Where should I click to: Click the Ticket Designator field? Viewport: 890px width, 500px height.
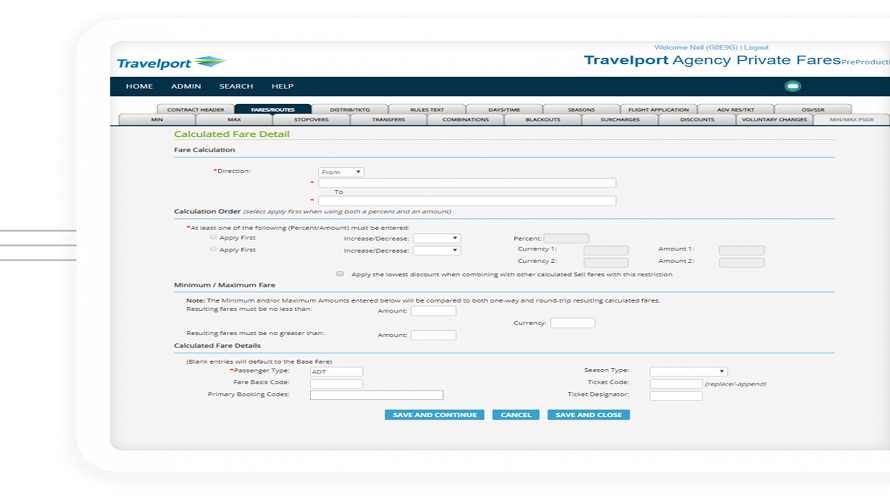(x=676, y=396)
